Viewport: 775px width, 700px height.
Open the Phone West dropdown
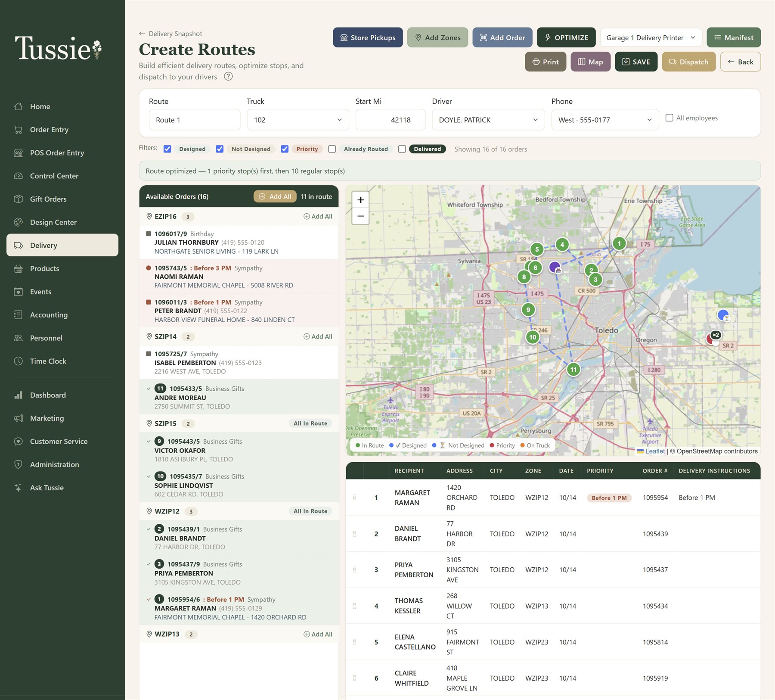click(x=605, y=120)
